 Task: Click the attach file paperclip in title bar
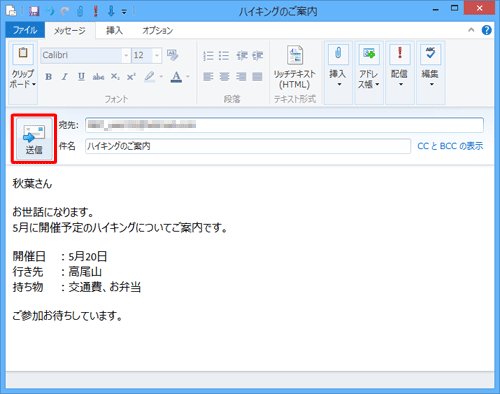point(80,11)
